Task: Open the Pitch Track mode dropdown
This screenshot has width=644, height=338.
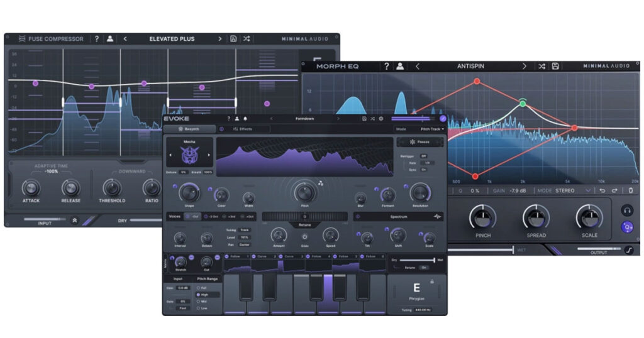Action: (x=431, y=129)
